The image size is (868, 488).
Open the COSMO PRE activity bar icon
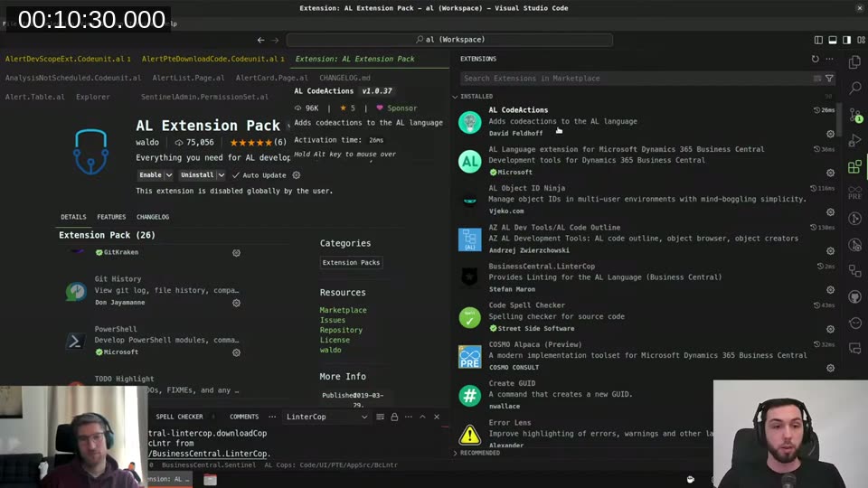point(854,192)
